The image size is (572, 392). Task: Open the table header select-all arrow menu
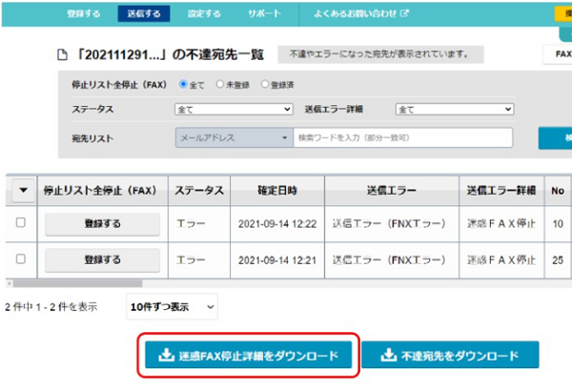point(23,190)
